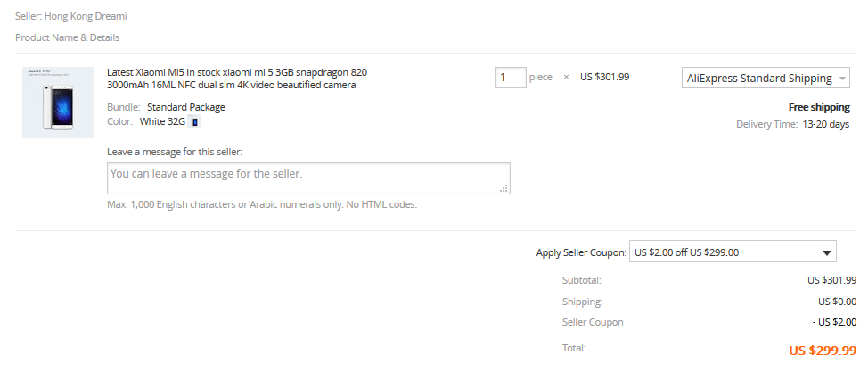
Task: Select the 'Free shipping' label
Action: (x=819, y=108)
